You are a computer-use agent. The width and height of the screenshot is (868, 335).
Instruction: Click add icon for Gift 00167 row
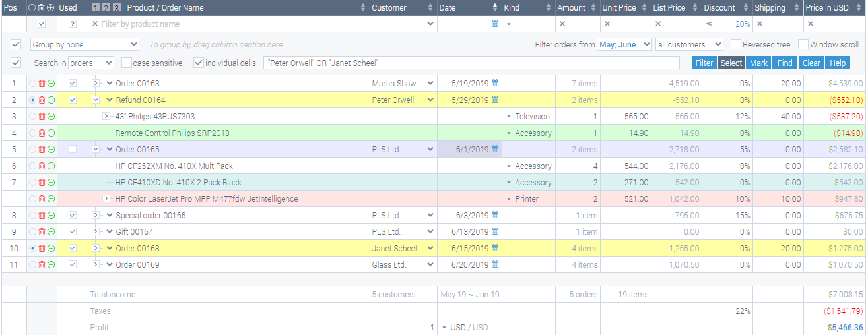click(x=51, y=232)
